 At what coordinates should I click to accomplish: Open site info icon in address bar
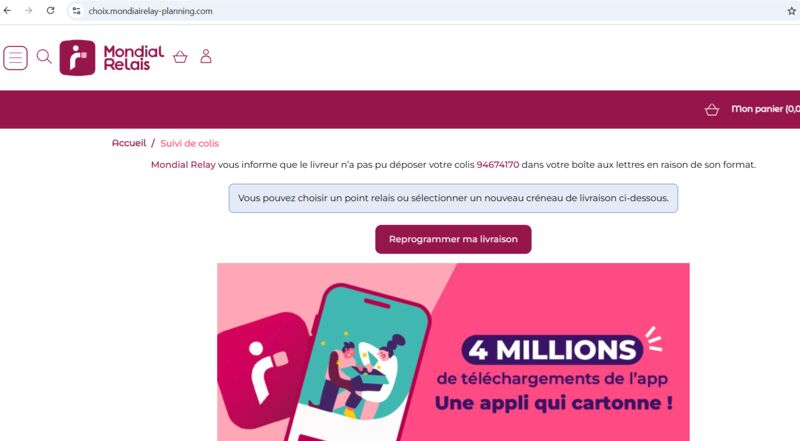coord(76,11)
